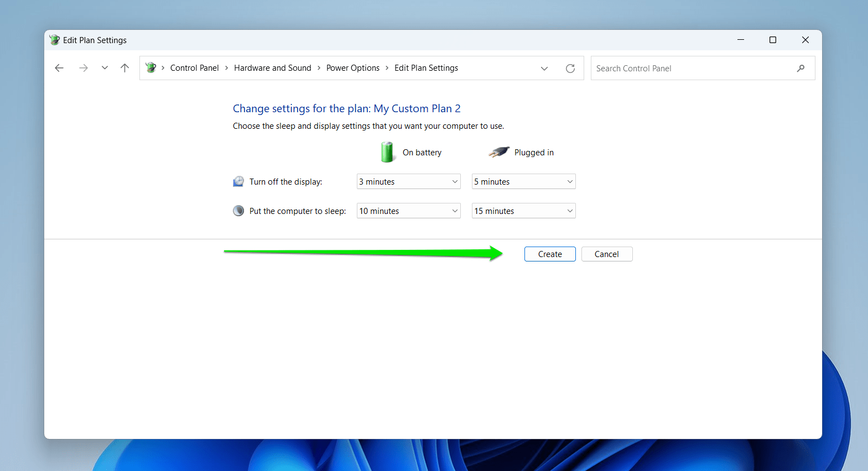Viewport: 868px width, 471px height.
Task: Open Hardware and Sound breadcrumb
Action: 273,68
